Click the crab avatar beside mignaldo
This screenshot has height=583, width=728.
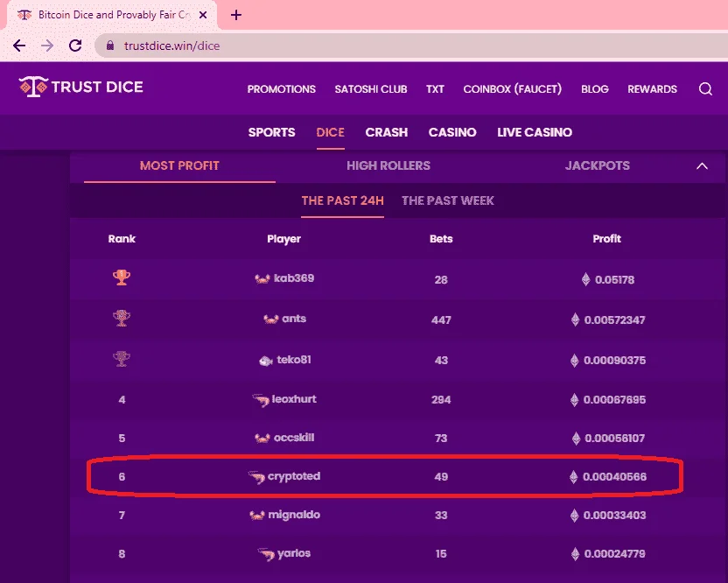pyautogui.click(x=256, y=516)
